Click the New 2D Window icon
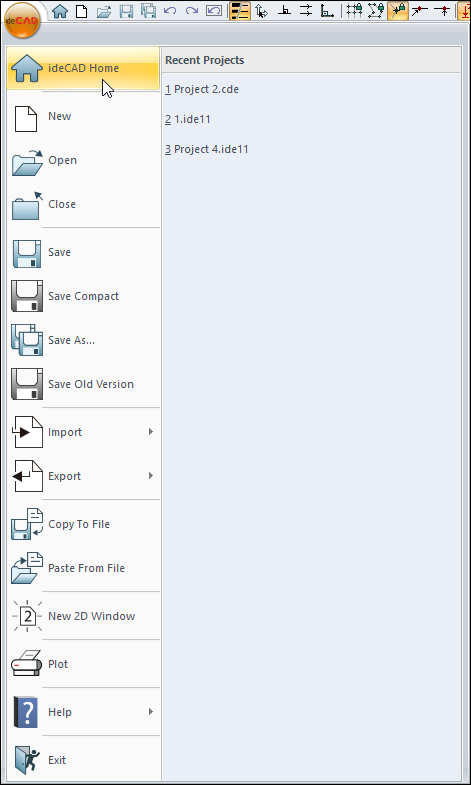Image resolution: width=471 pixels, height=785 pixels. (x=28, y=616)
